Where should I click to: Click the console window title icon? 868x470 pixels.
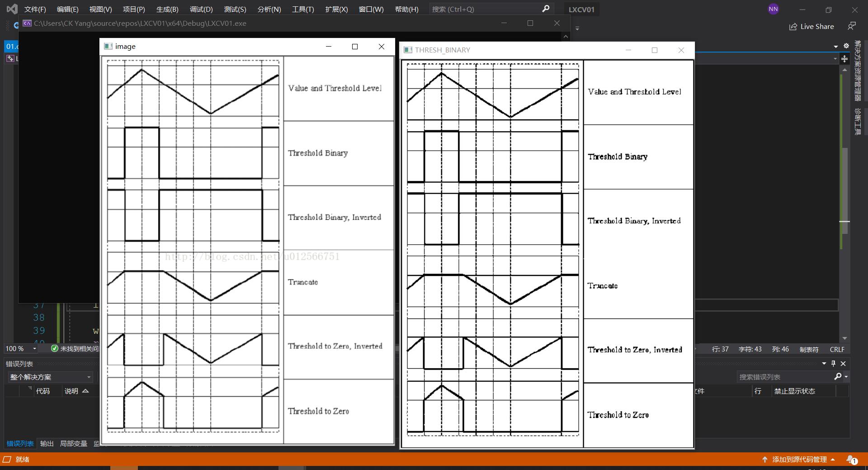click(x=27, y=23)
